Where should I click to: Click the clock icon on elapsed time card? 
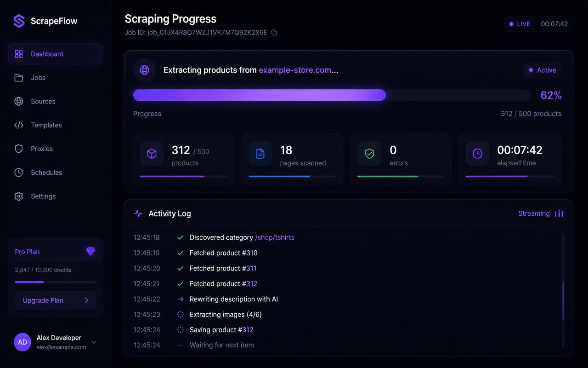click(477, 154)
